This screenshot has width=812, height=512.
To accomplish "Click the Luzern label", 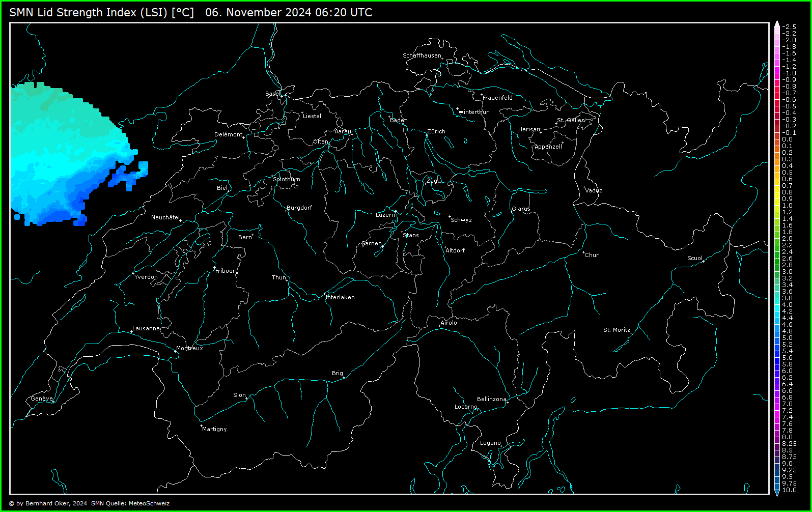I will [x=385, y=215].
